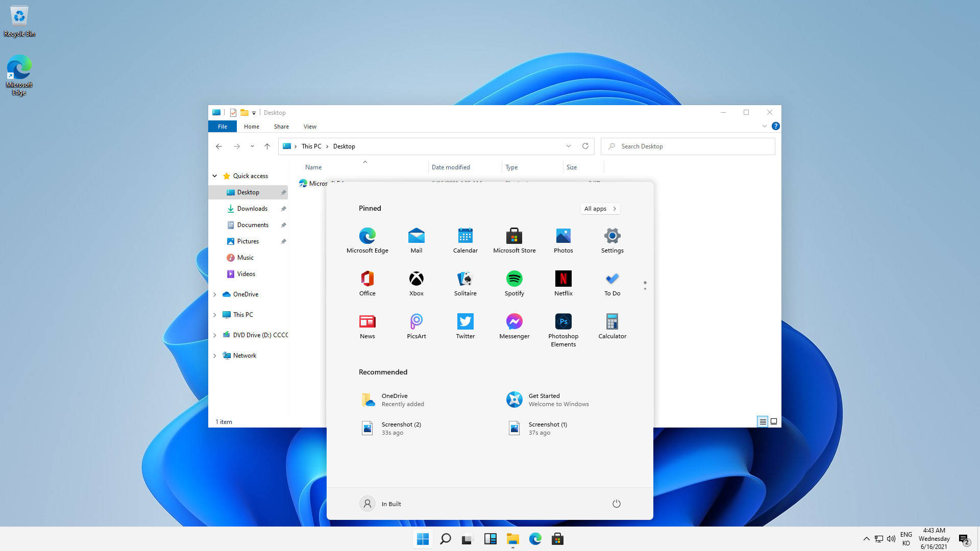
Task: Switch to large icons view in Explorer
Action: click(x=774, y=421)
